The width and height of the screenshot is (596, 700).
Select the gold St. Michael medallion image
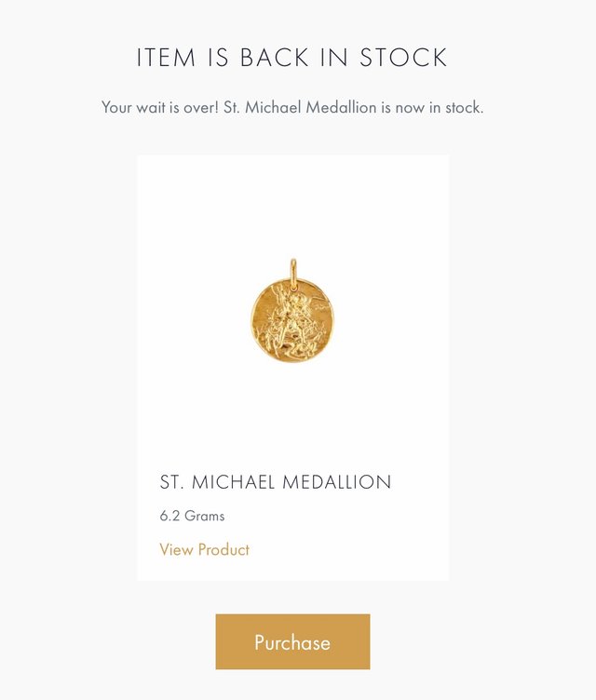[292, 311]
